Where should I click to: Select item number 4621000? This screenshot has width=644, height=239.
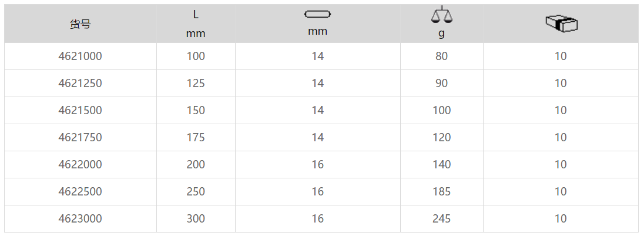80,57
